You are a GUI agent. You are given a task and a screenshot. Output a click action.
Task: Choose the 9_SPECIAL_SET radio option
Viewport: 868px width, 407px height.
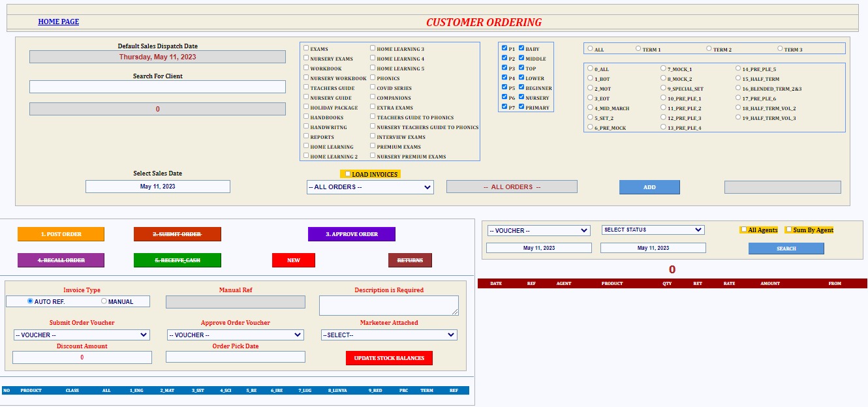[664, 87]
